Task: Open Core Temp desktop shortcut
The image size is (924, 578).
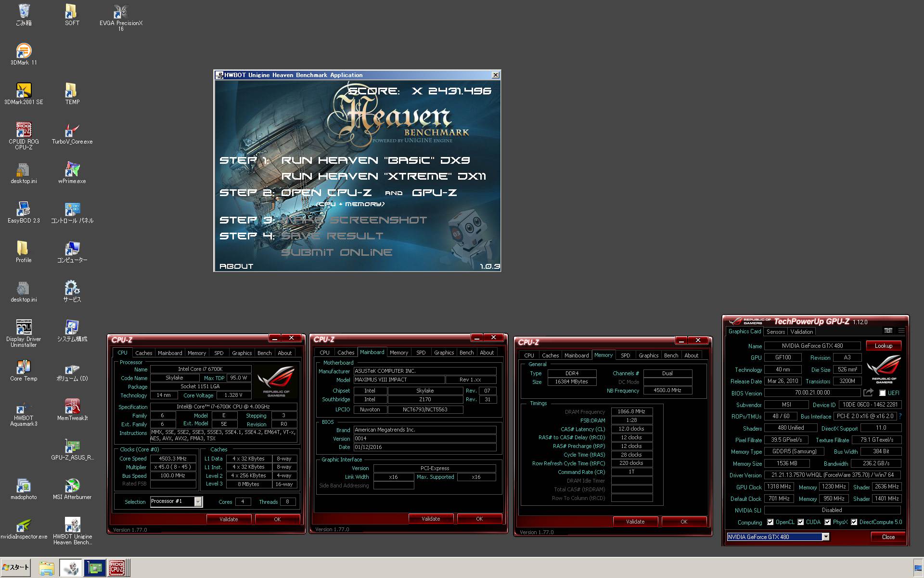Action: [x=24, y=370]
